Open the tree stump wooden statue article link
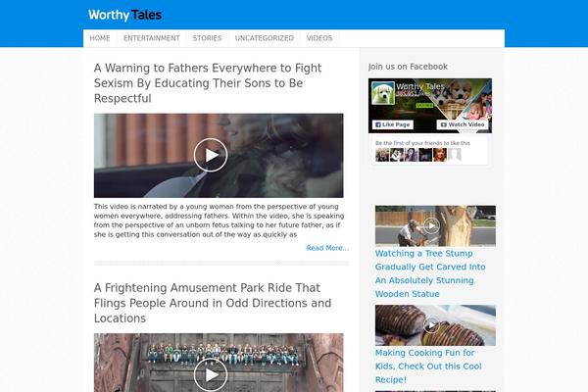 [430, 273]
